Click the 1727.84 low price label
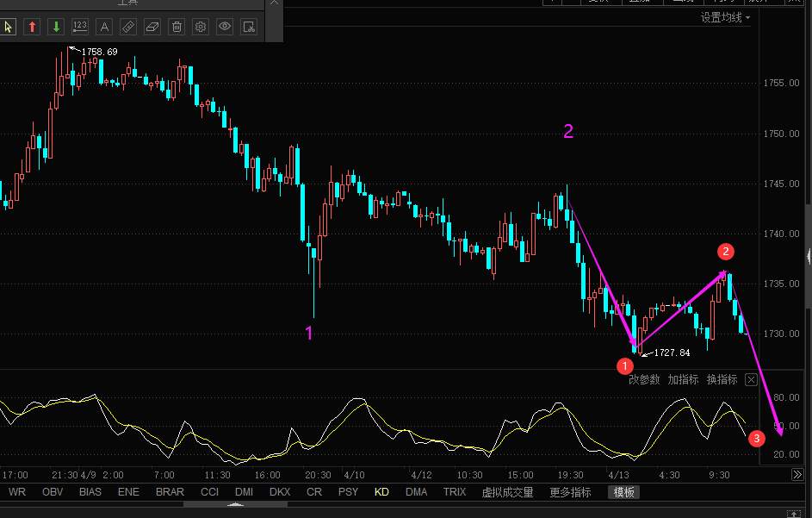 pyautogui.click(x=672, y=353)
